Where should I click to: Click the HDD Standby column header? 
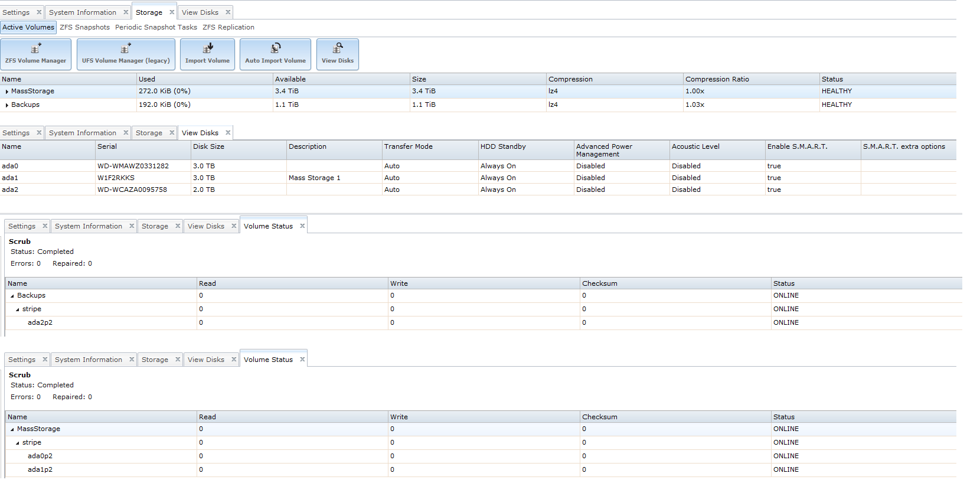point(527,150)
